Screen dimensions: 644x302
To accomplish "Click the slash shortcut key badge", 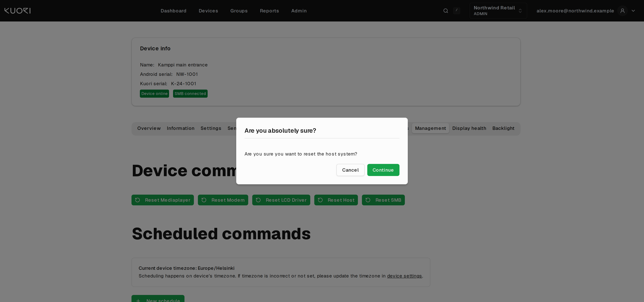I will (x=457, y=11).
